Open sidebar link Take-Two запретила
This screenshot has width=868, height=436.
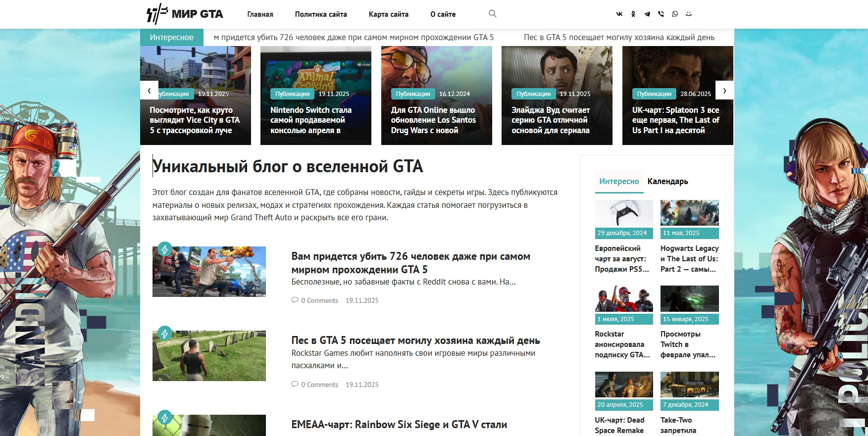[x=678, y=426]
